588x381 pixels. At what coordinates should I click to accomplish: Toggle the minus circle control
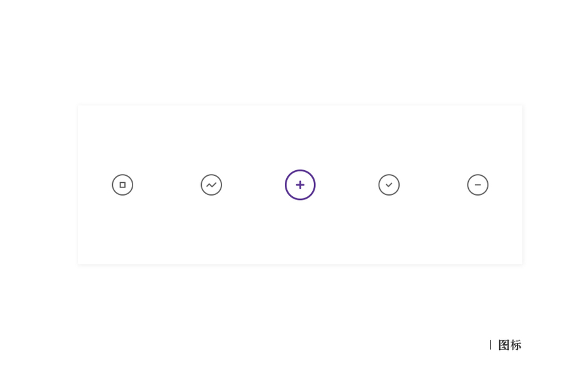click(x=478, y=185)
